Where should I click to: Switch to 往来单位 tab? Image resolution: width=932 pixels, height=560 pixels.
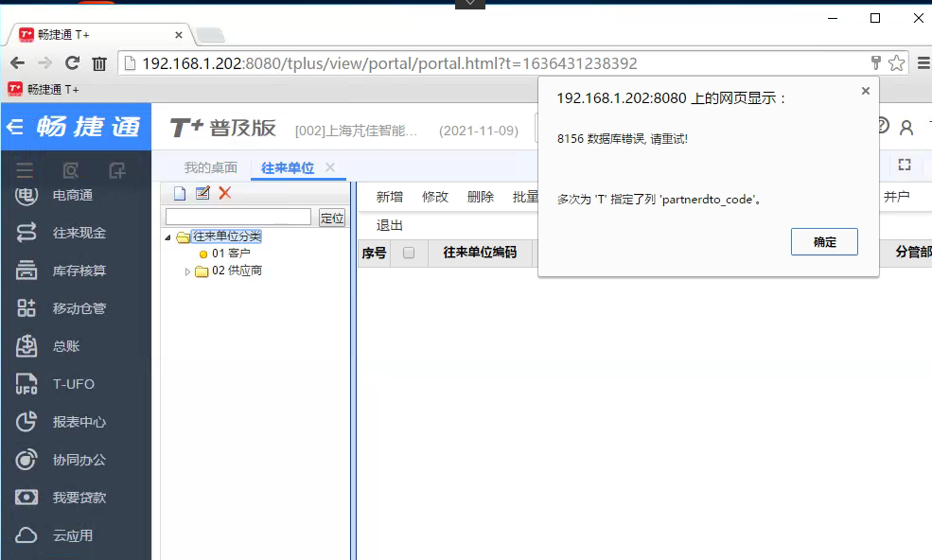point(288,168)
